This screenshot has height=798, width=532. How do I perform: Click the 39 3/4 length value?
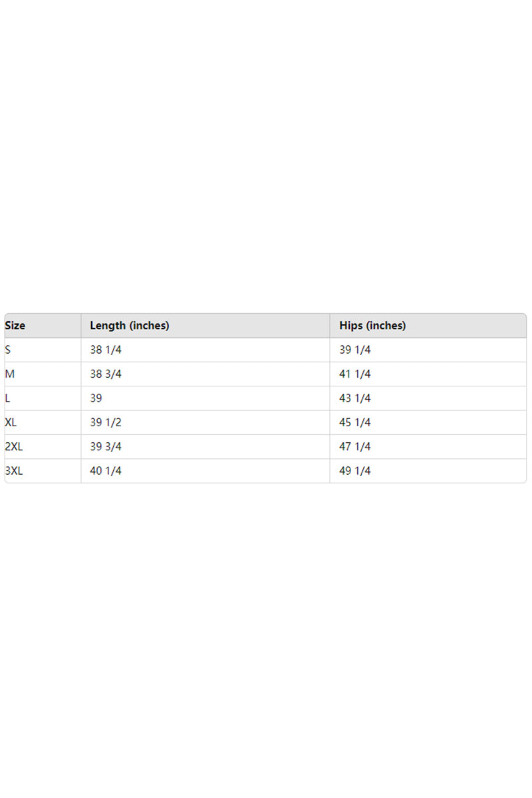106,447
